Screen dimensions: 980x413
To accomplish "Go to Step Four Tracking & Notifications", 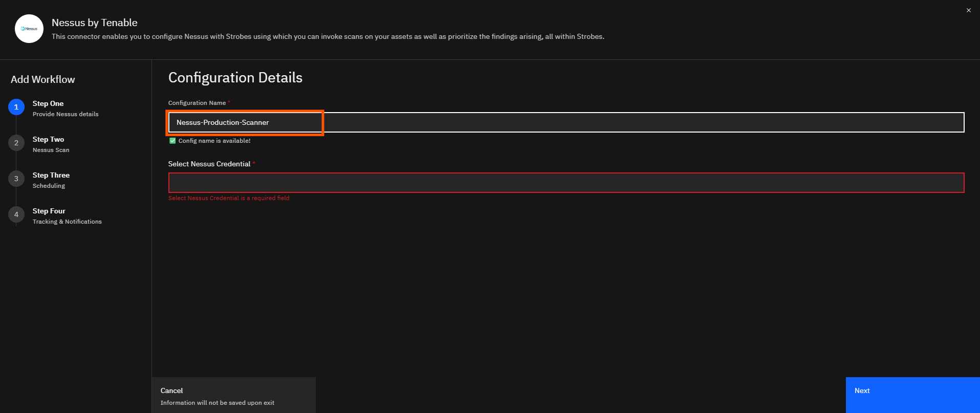I will click(x=67, y=216).
